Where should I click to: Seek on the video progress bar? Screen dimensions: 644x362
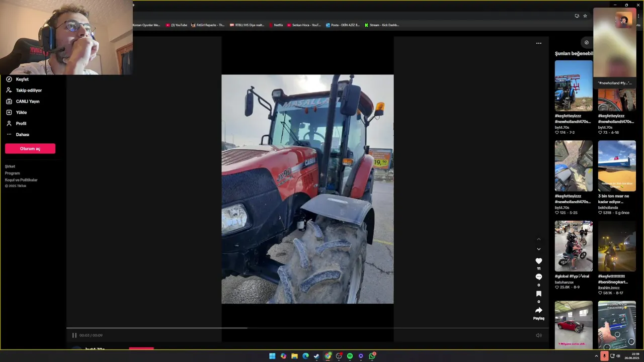(307, 328)
